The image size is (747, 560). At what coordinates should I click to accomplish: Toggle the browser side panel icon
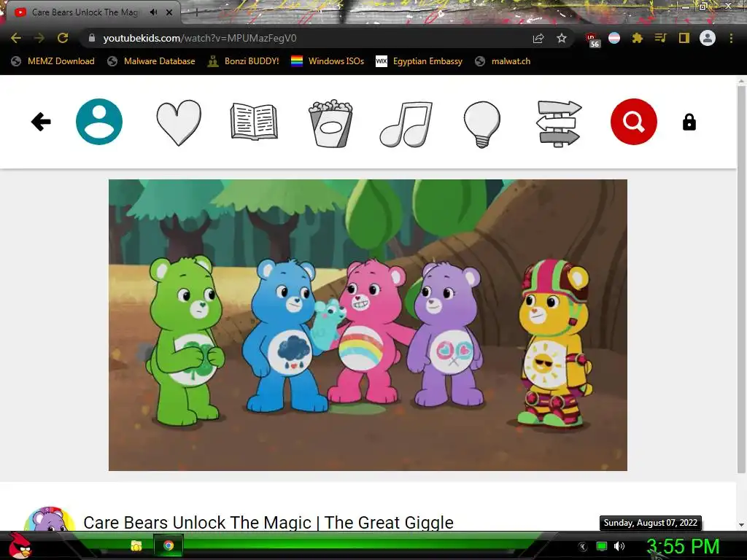click(684, 38)
